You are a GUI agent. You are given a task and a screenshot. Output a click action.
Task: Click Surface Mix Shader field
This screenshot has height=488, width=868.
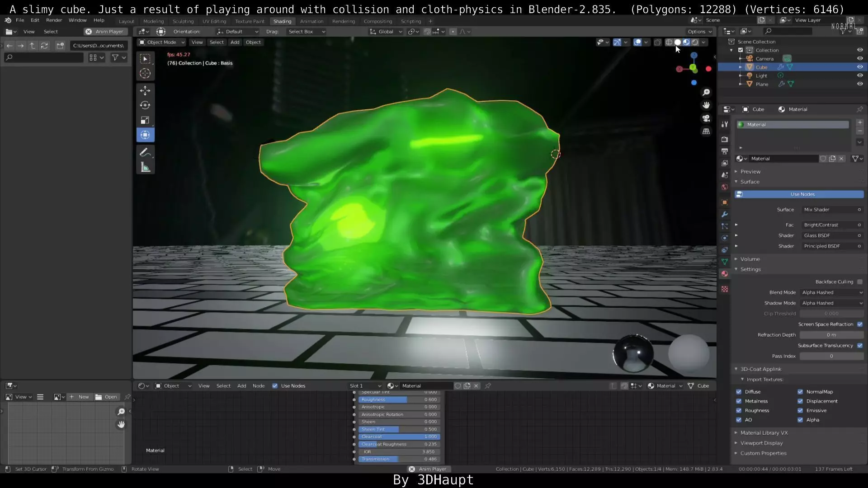(x=832, y=210)
